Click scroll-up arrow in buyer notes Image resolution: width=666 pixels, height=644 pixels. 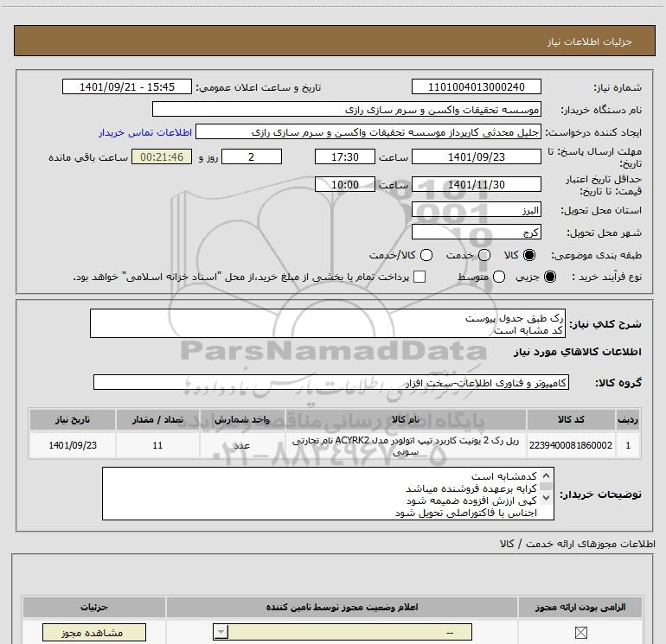tap(546, 475)
